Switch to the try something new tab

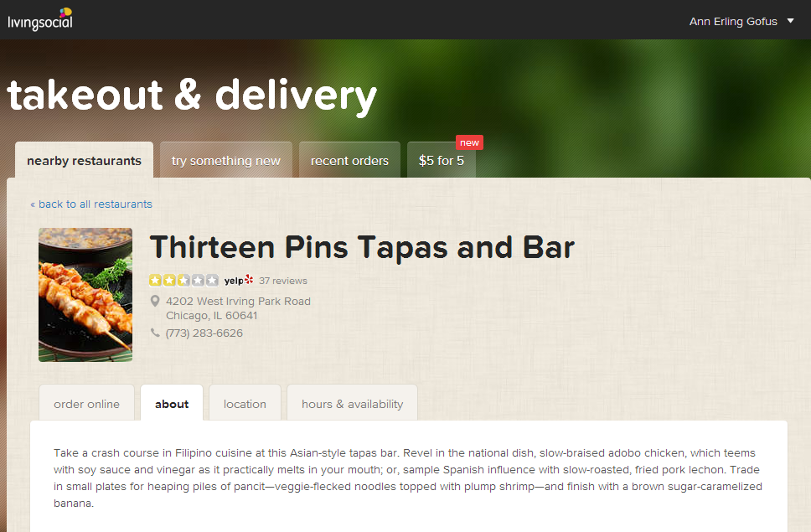tap(226, 160)
